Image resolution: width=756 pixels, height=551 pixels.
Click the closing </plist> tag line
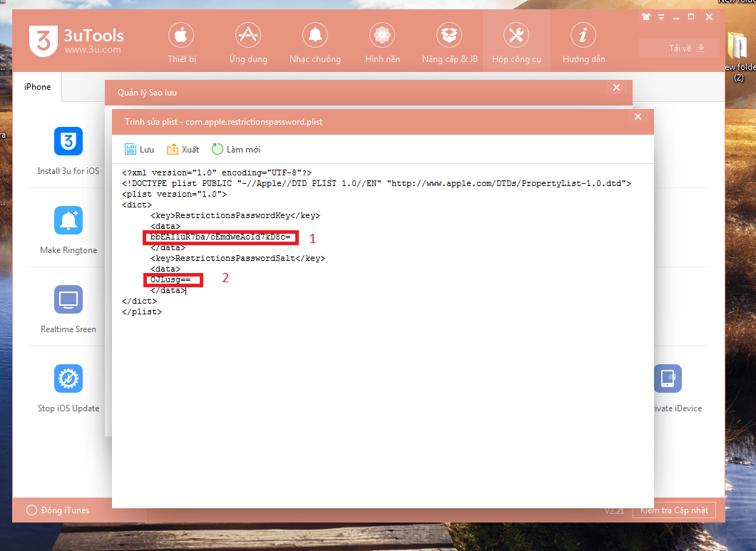[142, 312]
